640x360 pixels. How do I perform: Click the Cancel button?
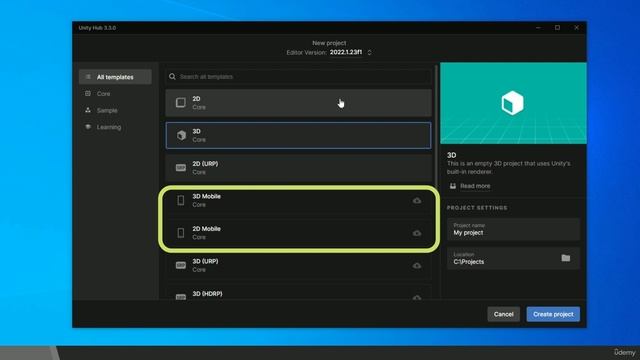coord(504,314)
